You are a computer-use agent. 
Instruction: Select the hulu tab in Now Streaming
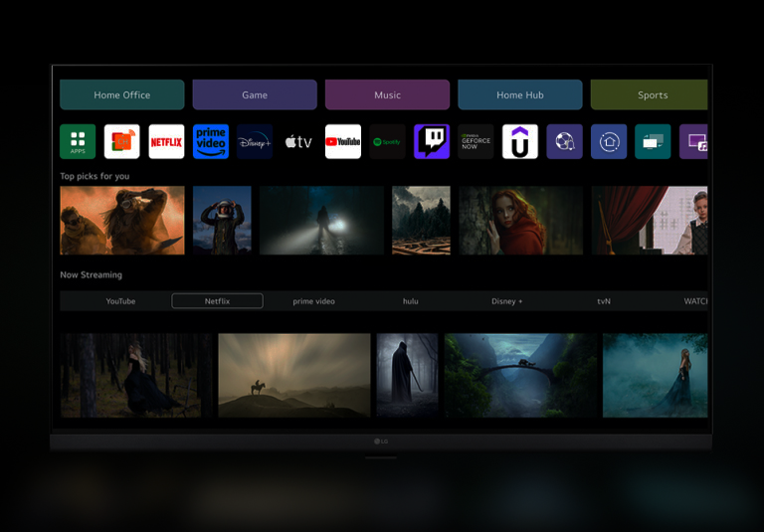[410, 301]
